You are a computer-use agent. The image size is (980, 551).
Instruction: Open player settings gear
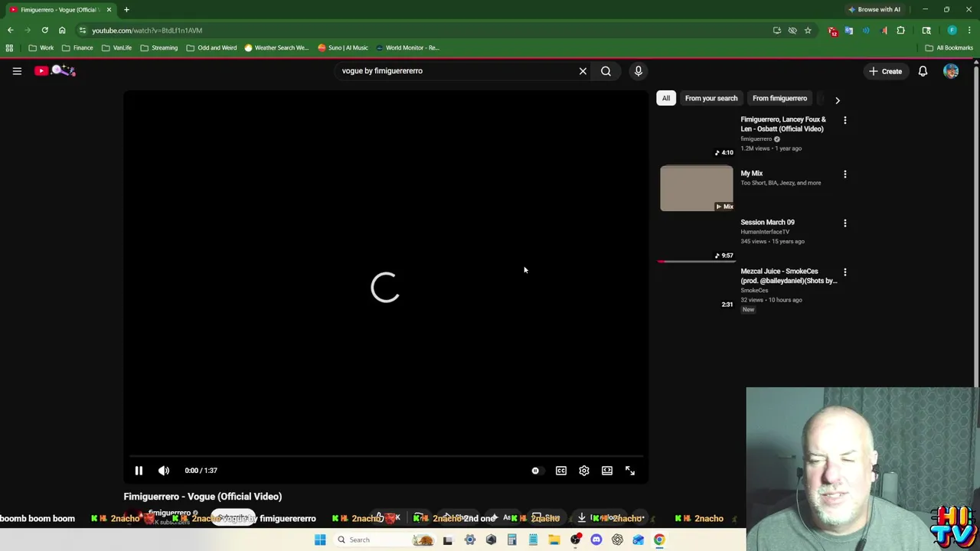pos(584,471)
